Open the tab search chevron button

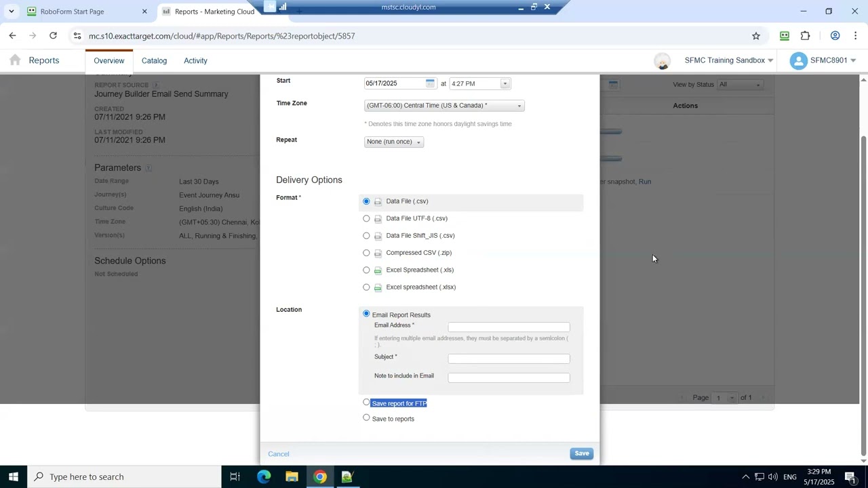tap(12, 12)
